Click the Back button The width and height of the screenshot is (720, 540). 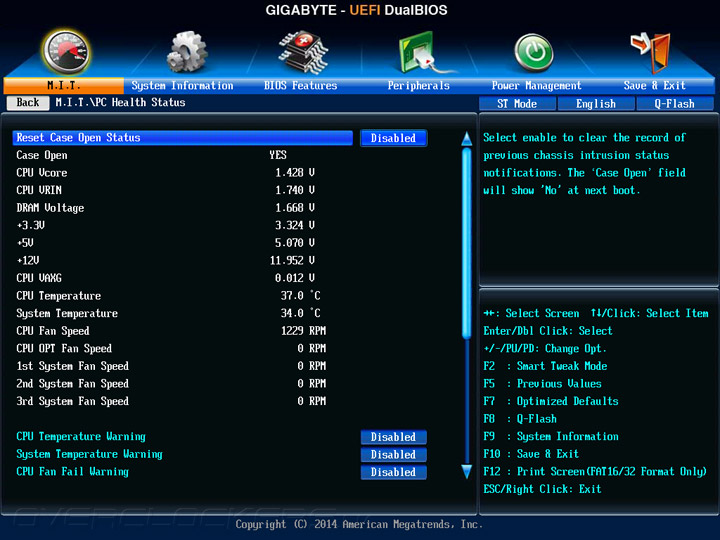28,102
